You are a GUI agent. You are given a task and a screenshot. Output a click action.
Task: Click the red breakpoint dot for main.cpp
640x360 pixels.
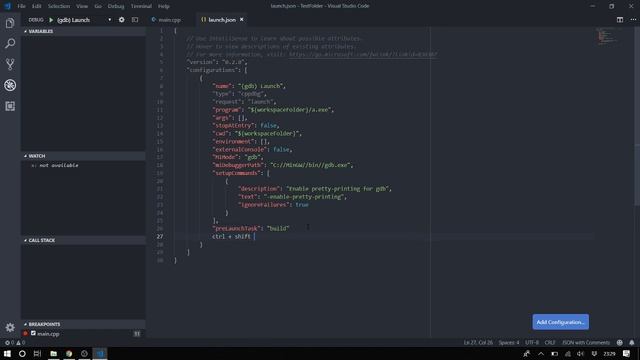pyautogui.click(x=25, y=333)
